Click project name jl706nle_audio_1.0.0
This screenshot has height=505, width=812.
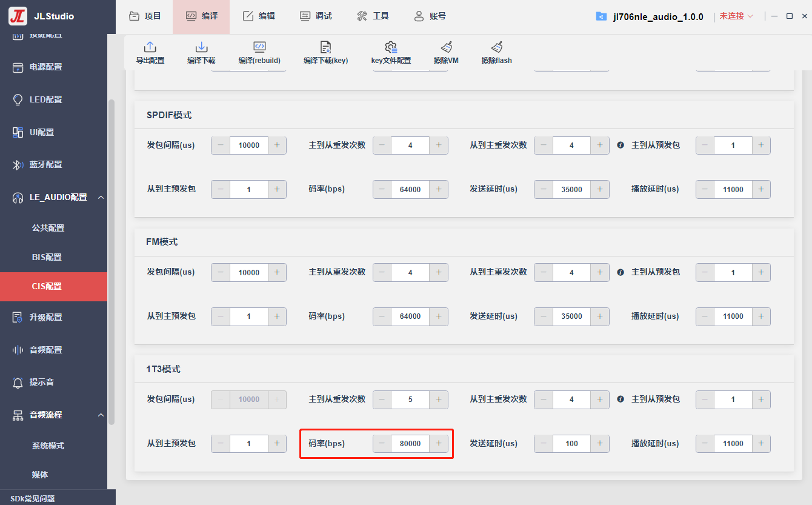658,16
